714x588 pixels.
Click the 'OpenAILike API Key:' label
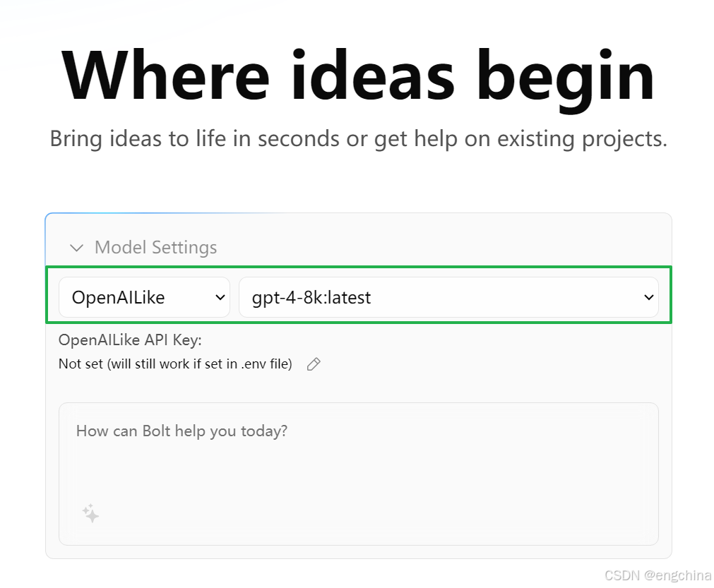pyautogui.click(x=130, y=340)
